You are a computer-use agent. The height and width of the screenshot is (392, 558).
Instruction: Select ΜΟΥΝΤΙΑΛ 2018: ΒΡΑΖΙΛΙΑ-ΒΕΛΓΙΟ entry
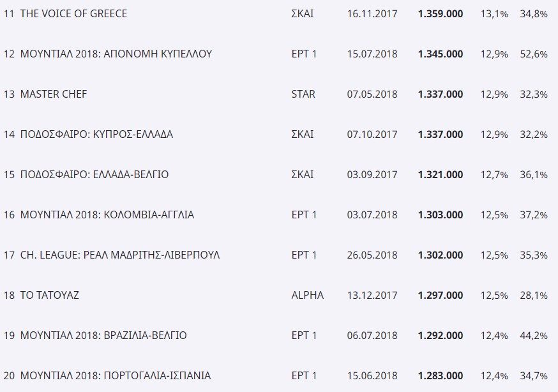(103, 335)
